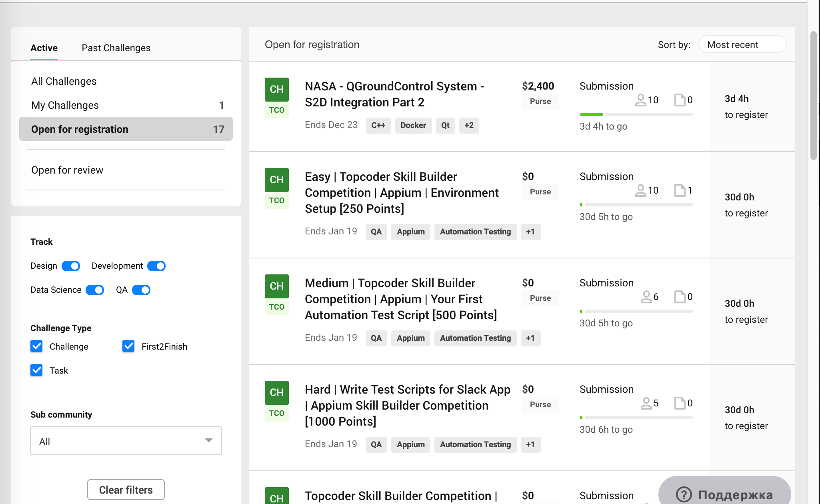This screenshot has width=820, height=504.
Task: Open the Sub community dropdown
Action: [126, 441]
